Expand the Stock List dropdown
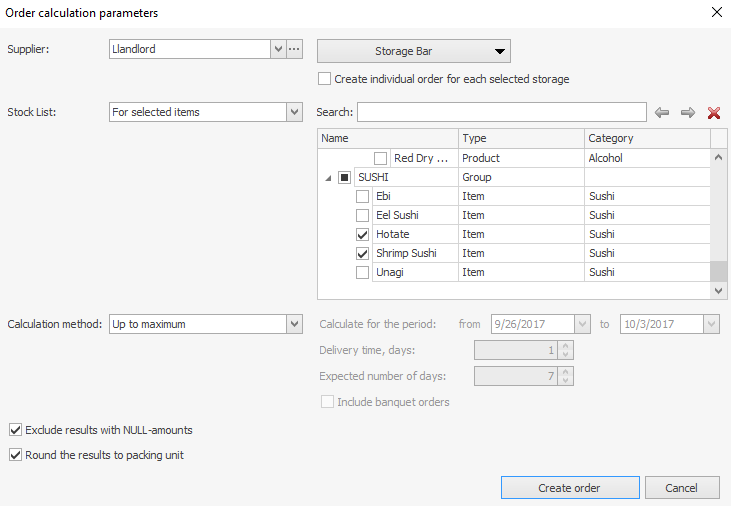Viewport: 731px width, 506px height. [x=294, y=113]
